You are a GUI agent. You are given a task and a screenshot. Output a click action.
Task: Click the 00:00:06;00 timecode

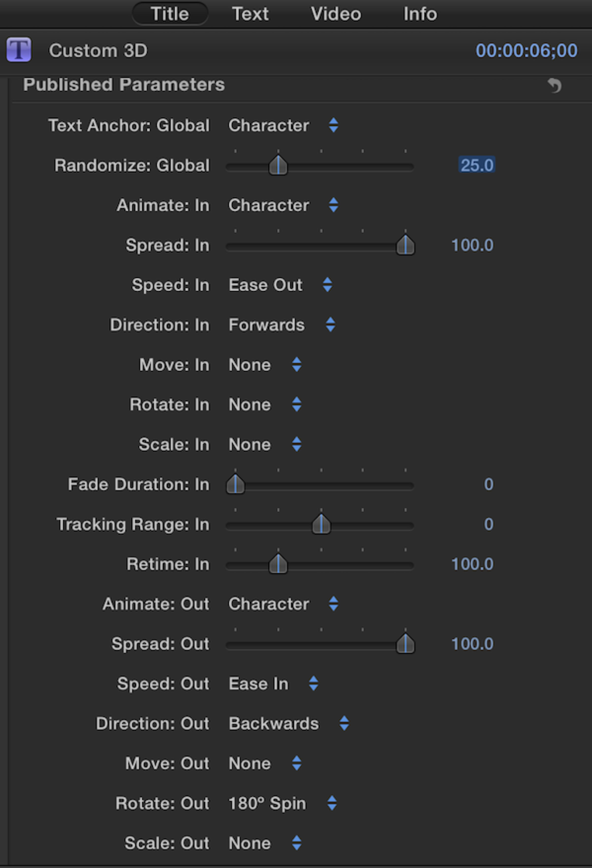tap(526, 50)
